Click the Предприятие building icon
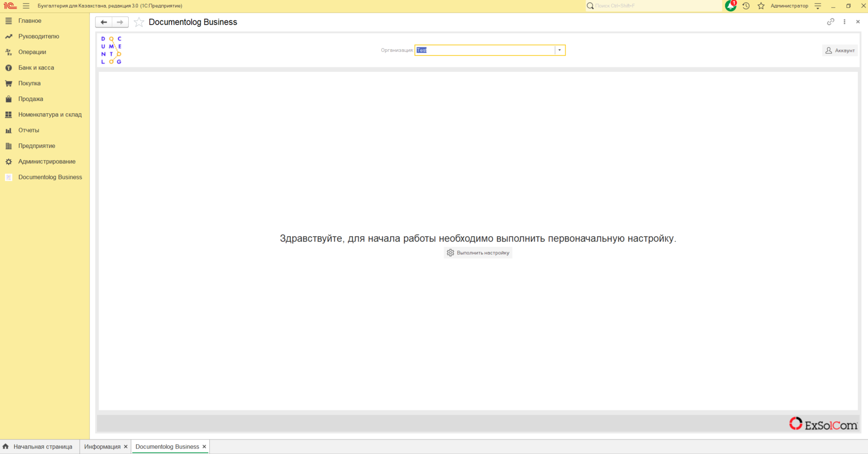This screenshot has height=454, width=868. pyautogui.click(x=9, y=146)
